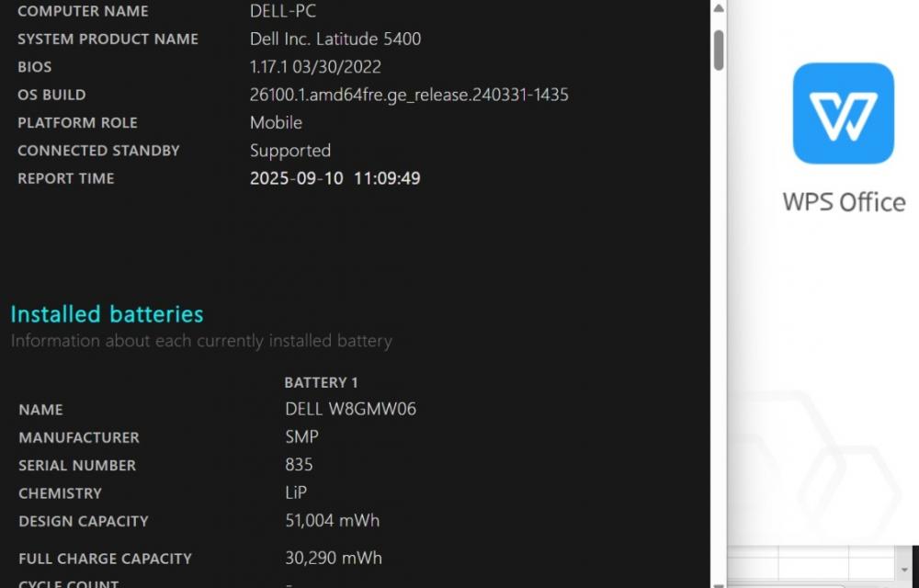The height and width of the screenshot is (588, 919).
Task: Click the 'NAME' label in battery table
Action: pos(40,410)
